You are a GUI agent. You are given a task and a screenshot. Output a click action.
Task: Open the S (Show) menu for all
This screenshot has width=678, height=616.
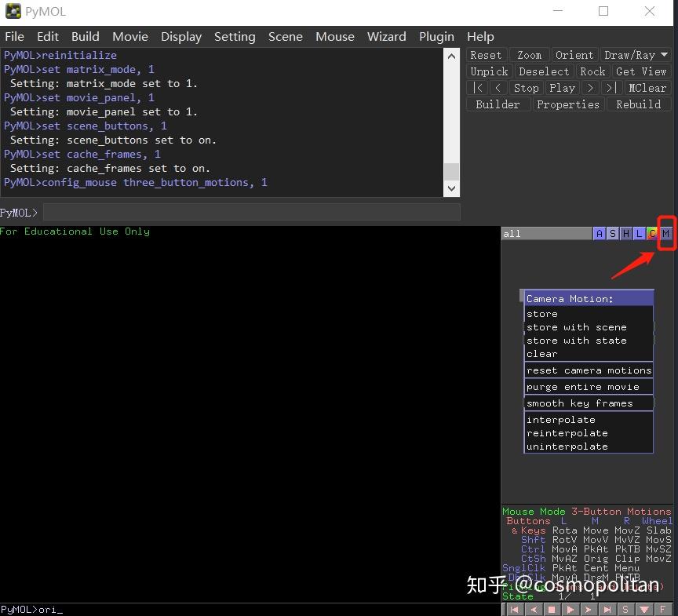point(613,234)
